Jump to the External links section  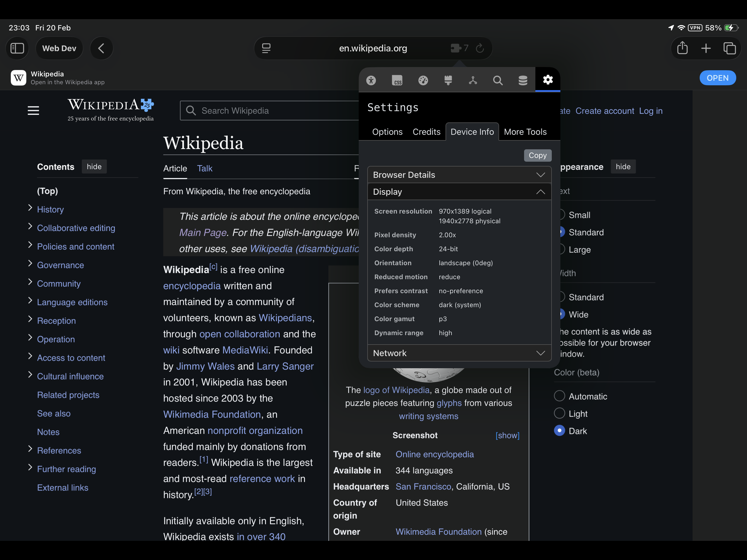pos(62,487)
